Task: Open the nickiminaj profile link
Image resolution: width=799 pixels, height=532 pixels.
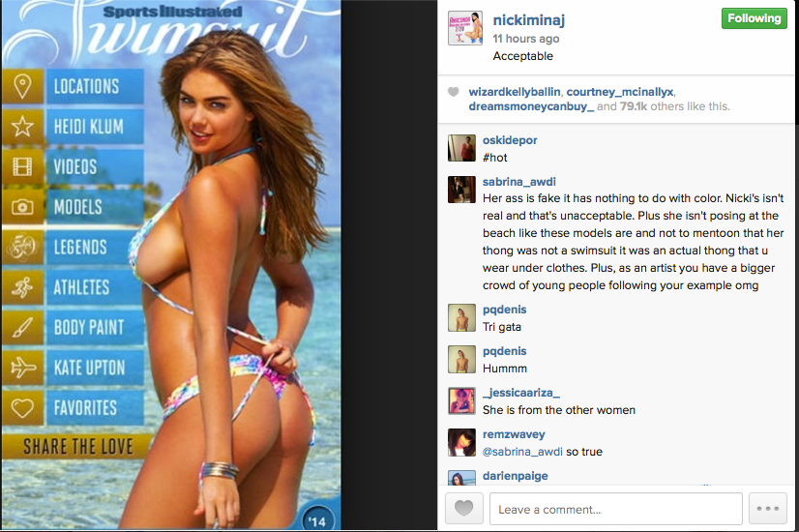Action: coord(528,20)
